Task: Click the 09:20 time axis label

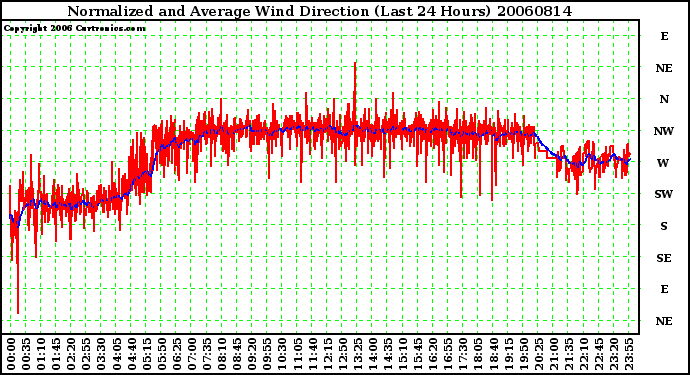Action: click(x=252, y=354)
